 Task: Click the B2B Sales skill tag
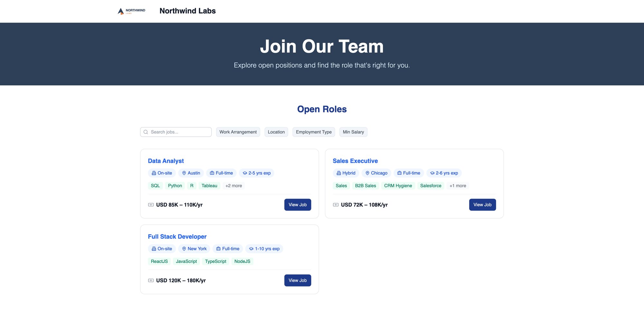(x=365, y=186)
